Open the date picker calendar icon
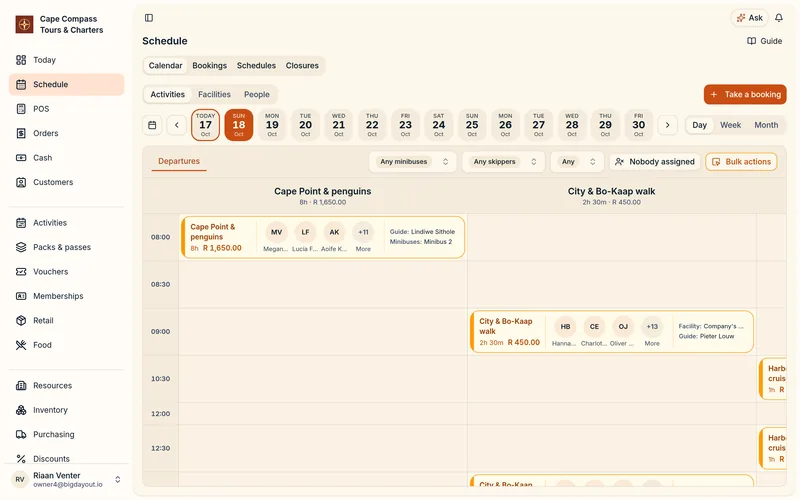 click(152, 125)
